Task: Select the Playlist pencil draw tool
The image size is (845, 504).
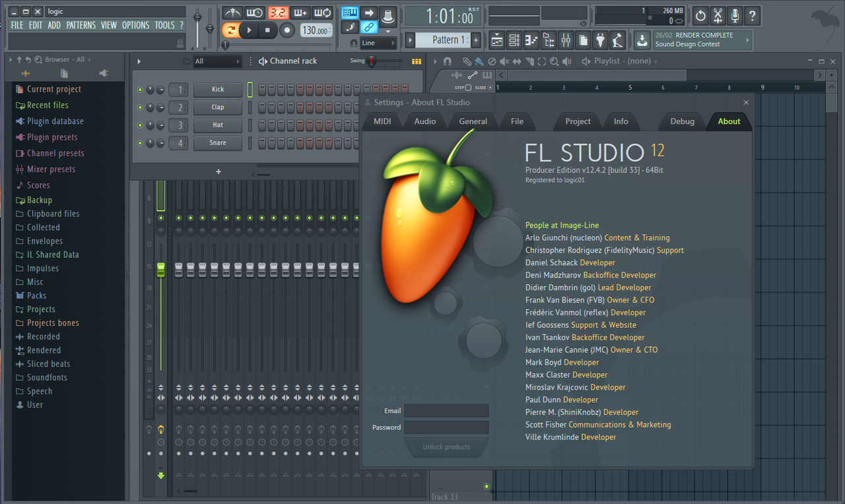Action: [x=467, y=61]
